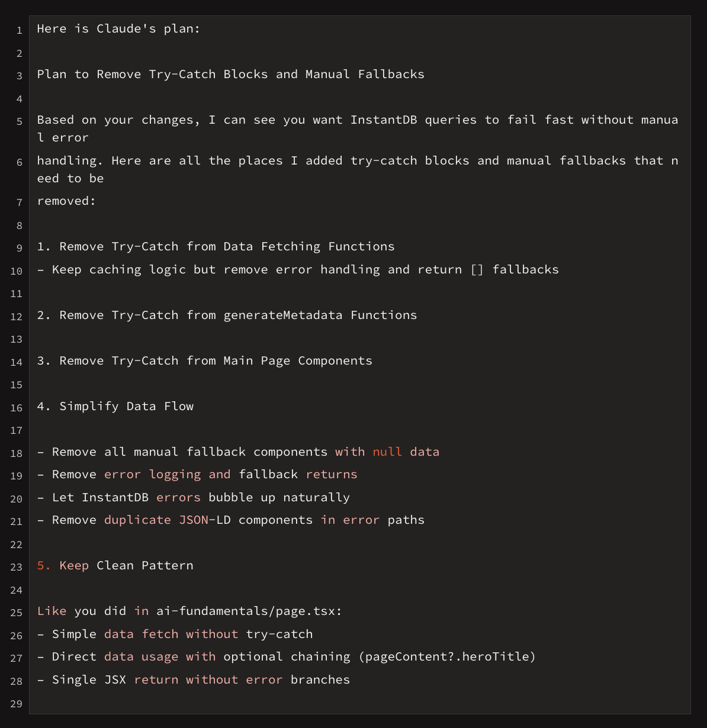Click the 'ai-fundamentals/page.tsx' file reference
The image size is (707, 728).
point(246,611)
